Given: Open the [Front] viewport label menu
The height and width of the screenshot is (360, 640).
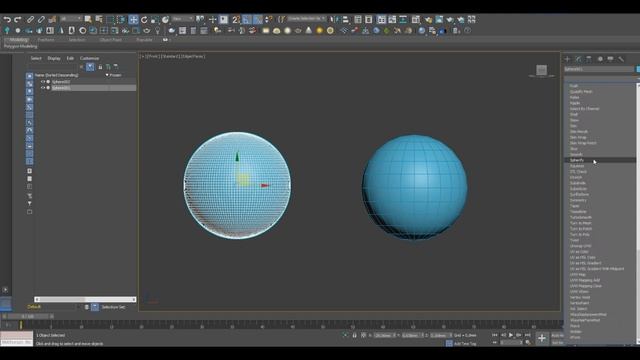Looking at the screenshot, I should (153, 56).
